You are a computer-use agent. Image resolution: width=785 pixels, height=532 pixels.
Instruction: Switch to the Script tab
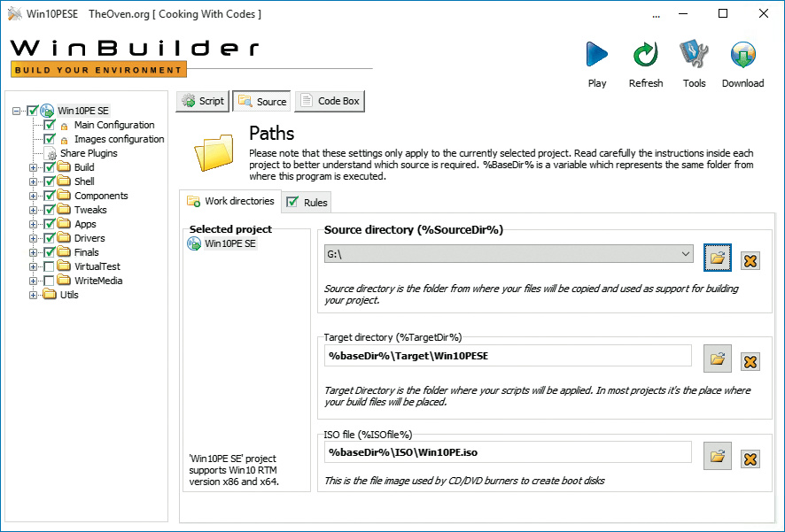coord(203,101)
